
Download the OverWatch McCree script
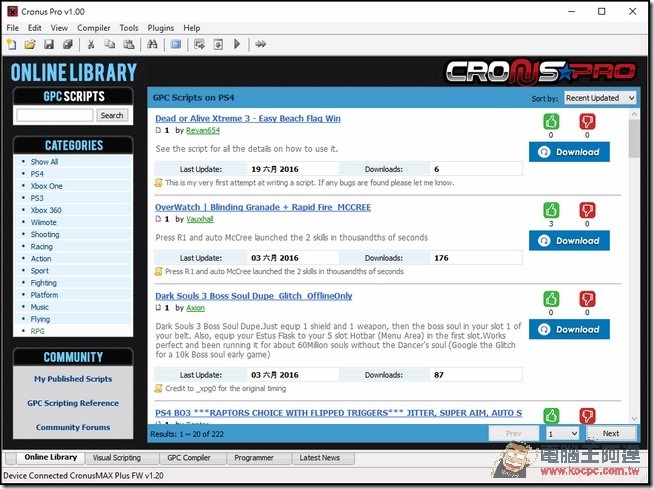coord(569,241)
